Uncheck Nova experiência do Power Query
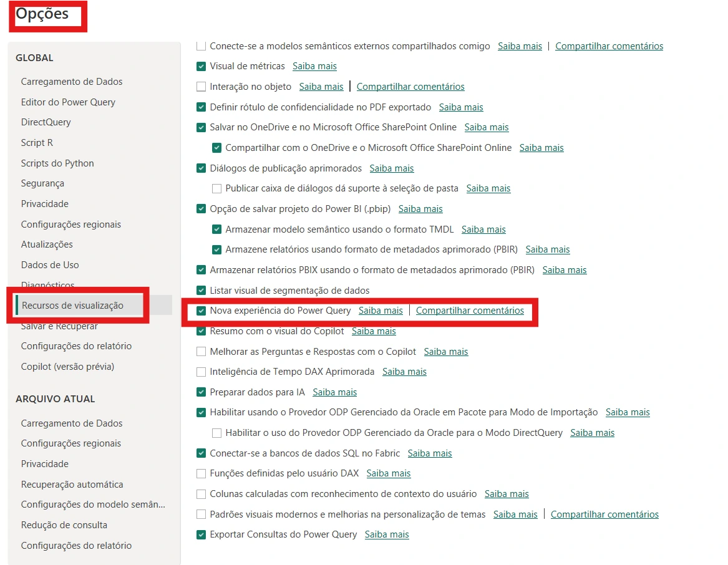 [x=201, y=311]
